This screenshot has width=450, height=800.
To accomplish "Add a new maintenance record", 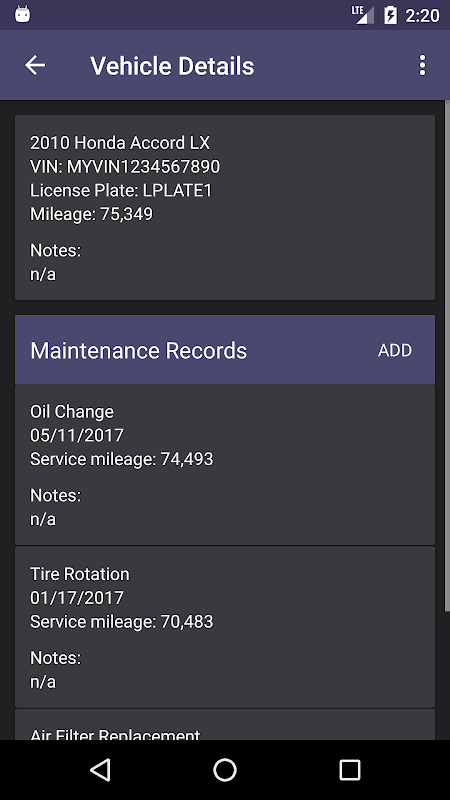I will click(x=395, y=350).
